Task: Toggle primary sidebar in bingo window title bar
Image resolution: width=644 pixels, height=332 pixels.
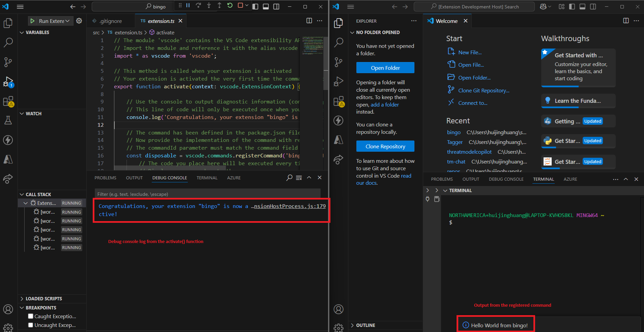Action: point(255,6)
